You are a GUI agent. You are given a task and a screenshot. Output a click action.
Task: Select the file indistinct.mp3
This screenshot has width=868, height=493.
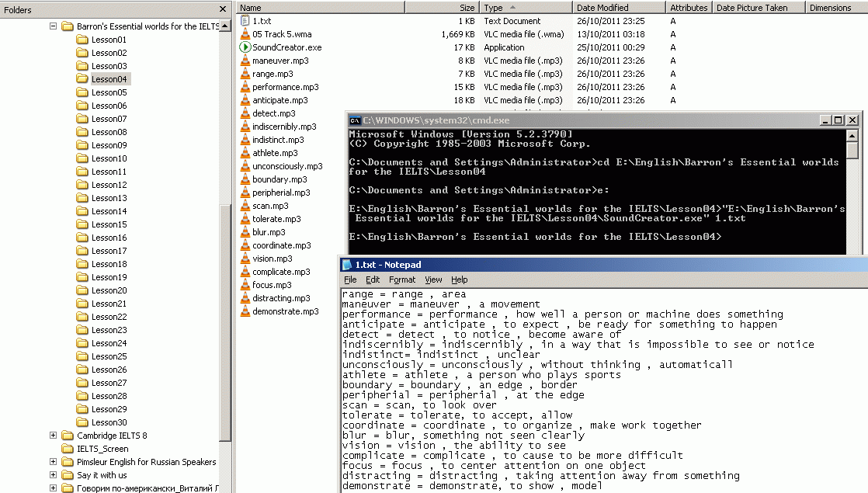click(279, 140)
